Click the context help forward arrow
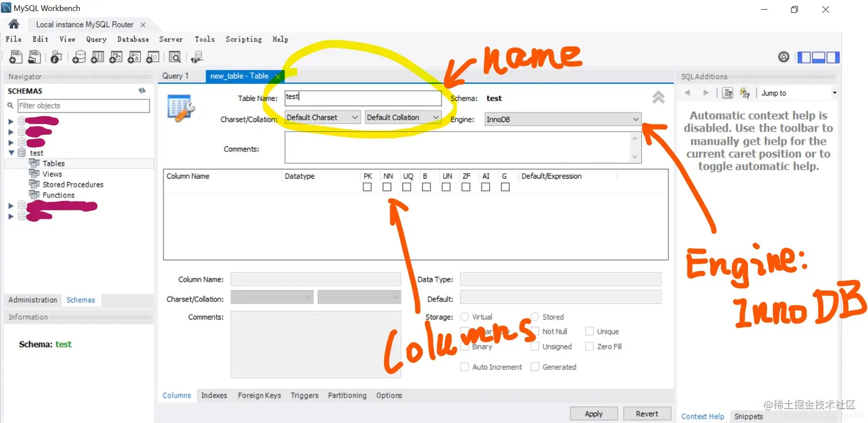 pyautogui.click(x=706, y=93)
